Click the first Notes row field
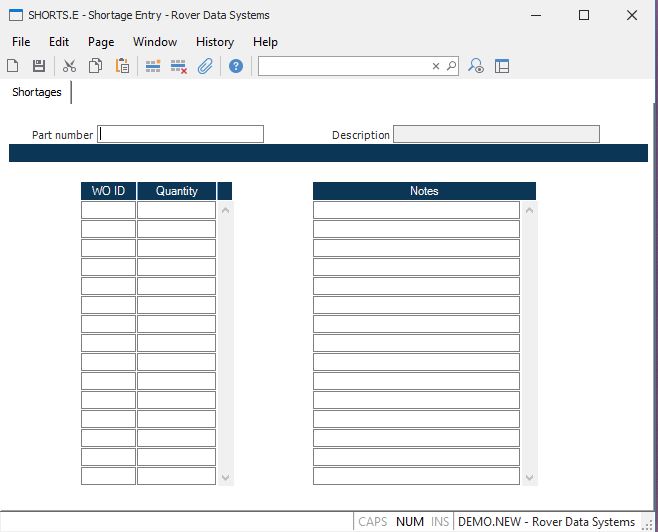658x532 pixels. [416, 210]
